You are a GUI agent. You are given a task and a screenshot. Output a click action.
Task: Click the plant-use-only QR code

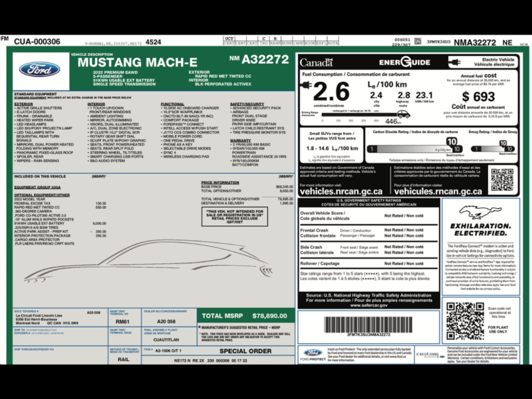click(465, 321)
